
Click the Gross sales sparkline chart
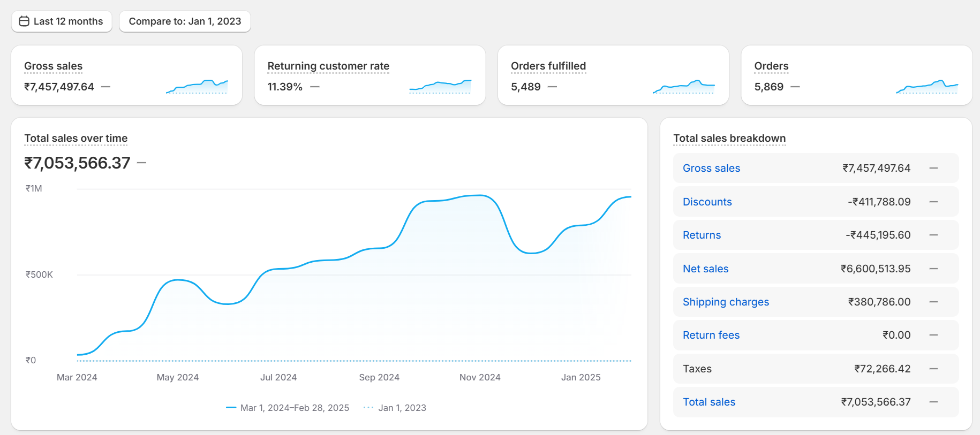point(197,86)
